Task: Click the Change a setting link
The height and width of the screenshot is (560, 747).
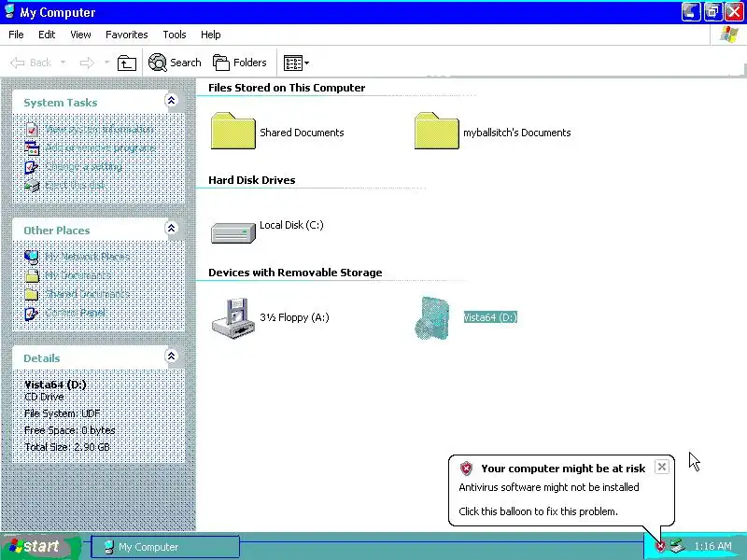Action: coord(83,167)
